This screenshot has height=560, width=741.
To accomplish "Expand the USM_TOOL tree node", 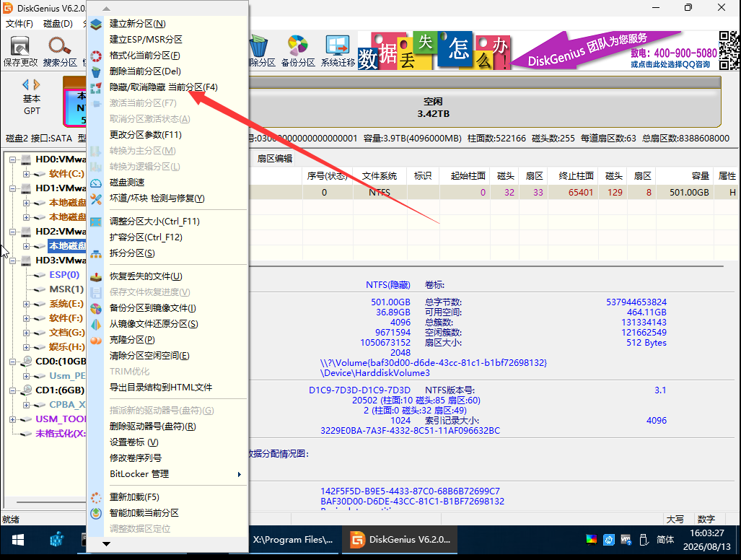I will pos(13,419).
